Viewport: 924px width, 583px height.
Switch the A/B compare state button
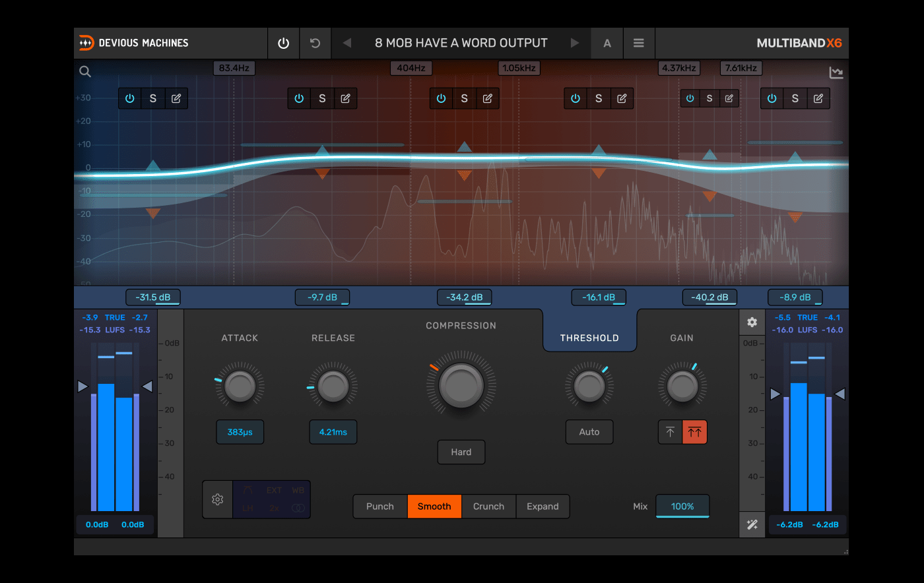tap(607, 44)
